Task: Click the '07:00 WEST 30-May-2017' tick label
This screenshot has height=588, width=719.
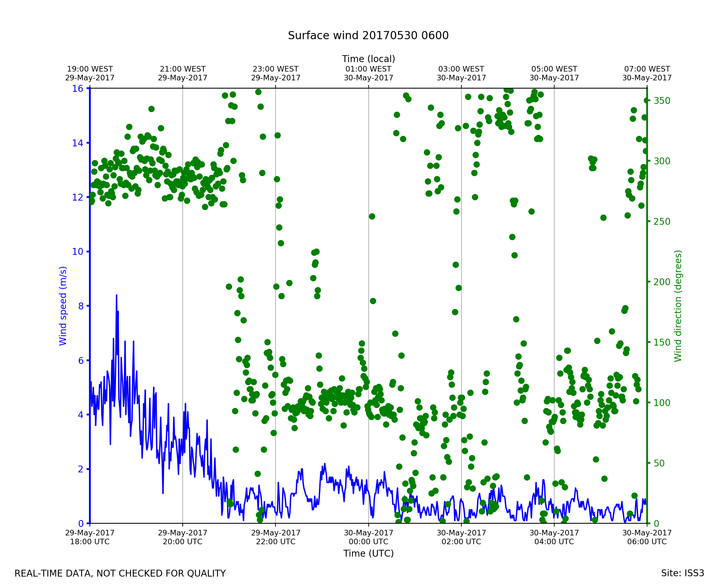Action: [x=647, y=73]
